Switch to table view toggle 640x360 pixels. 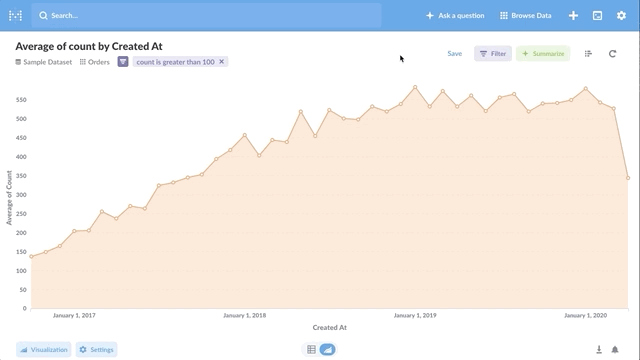click(311, 349)
